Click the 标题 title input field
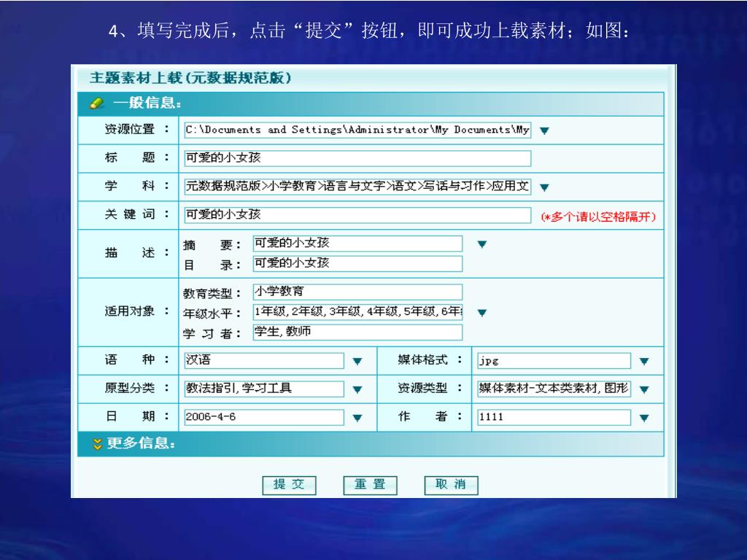Image resolution: width=747 pixels, height=560 pixels. coord(357,158)
